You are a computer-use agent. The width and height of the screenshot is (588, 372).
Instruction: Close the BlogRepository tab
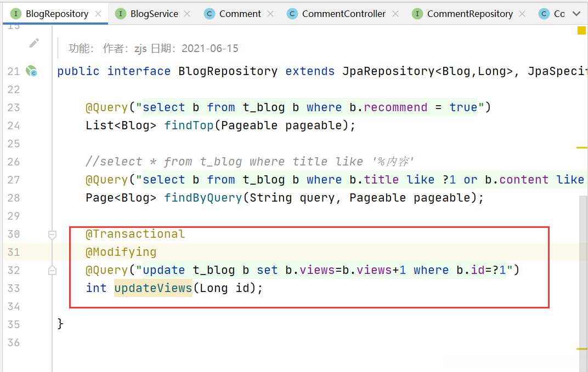[98, 14]
